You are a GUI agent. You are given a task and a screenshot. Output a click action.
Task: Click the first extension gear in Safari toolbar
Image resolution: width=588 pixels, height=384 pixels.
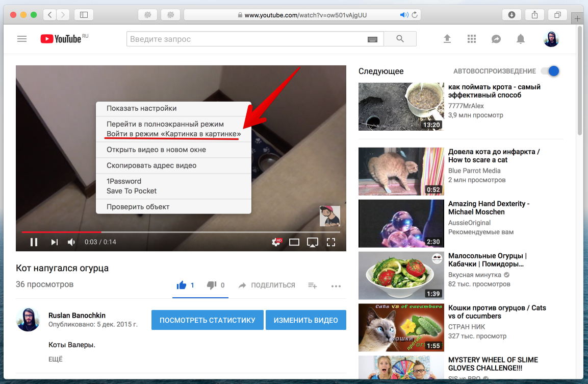click(x=148, y=15)
